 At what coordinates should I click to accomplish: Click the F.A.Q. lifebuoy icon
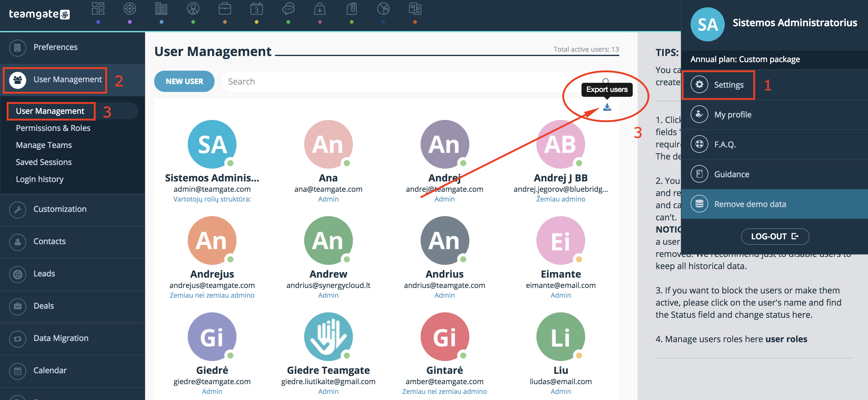[x=699, y=144]
